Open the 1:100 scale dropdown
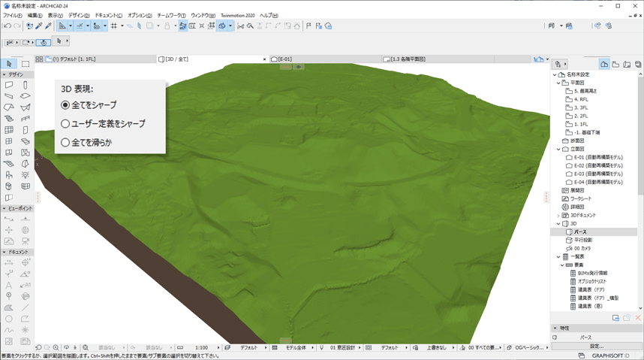Image resolution: width=644 pixels, height=360 pixels. coord(203,348)
